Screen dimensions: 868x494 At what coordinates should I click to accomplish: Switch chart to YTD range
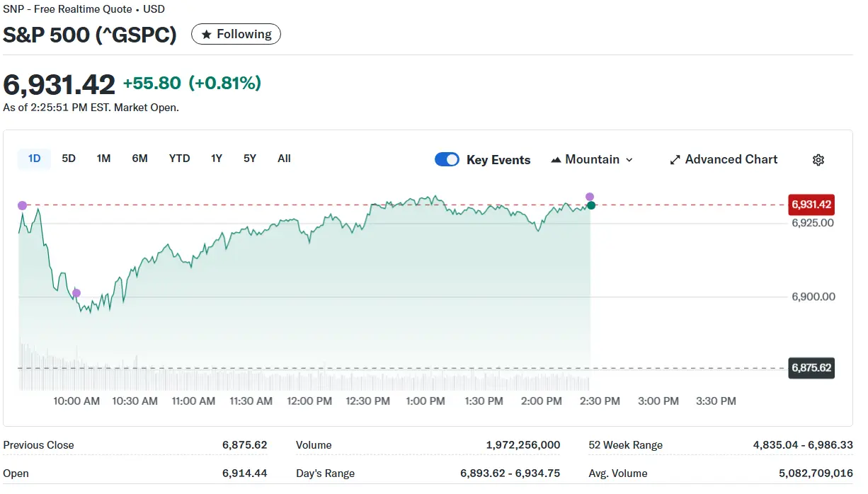(x=179, y=159)
